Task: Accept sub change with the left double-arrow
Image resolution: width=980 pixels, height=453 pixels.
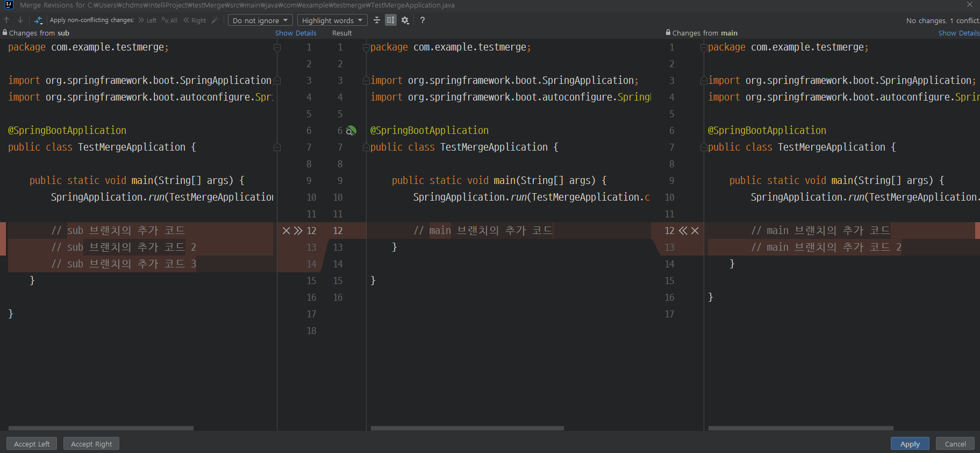Action: [x=298, y=231]
